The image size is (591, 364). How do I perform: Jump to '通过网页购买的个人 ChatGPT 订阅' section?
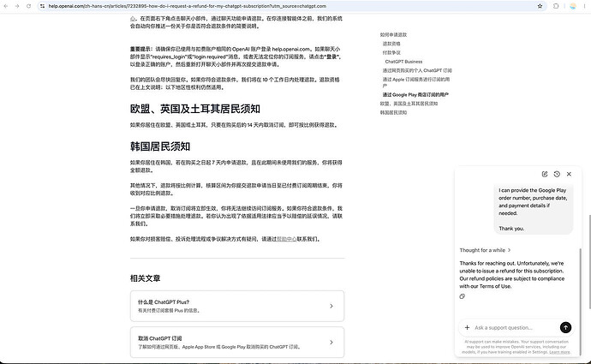coord(417,70)
